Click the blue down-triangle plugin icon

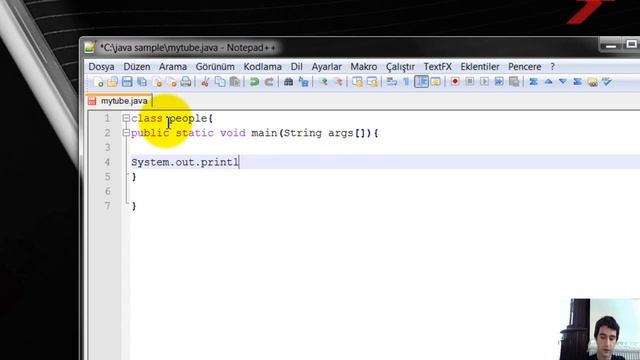(563, 82)
